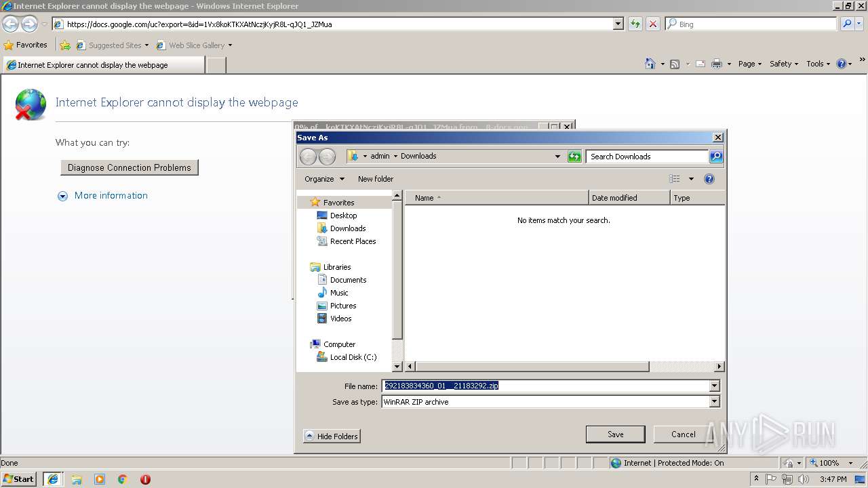
Task: Open the File name history dropdown
Action: [714, 386]
